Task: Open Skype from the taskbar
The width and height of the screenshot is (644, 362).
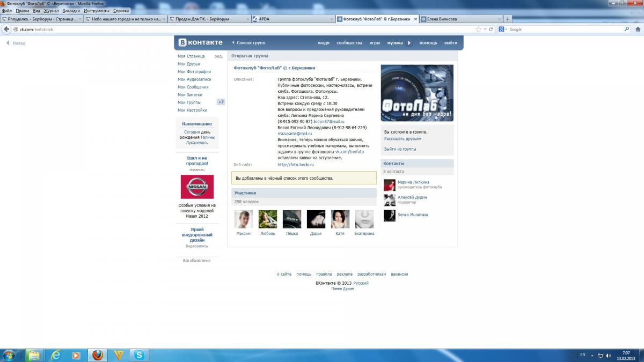Action: coord(140,355)
